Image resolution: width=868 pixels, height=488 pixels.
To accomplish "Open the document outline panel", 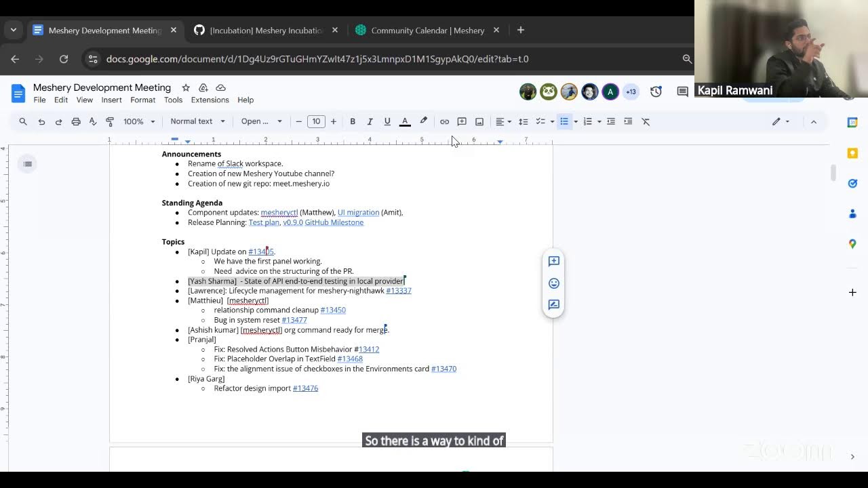I will [x=27, y=163].
